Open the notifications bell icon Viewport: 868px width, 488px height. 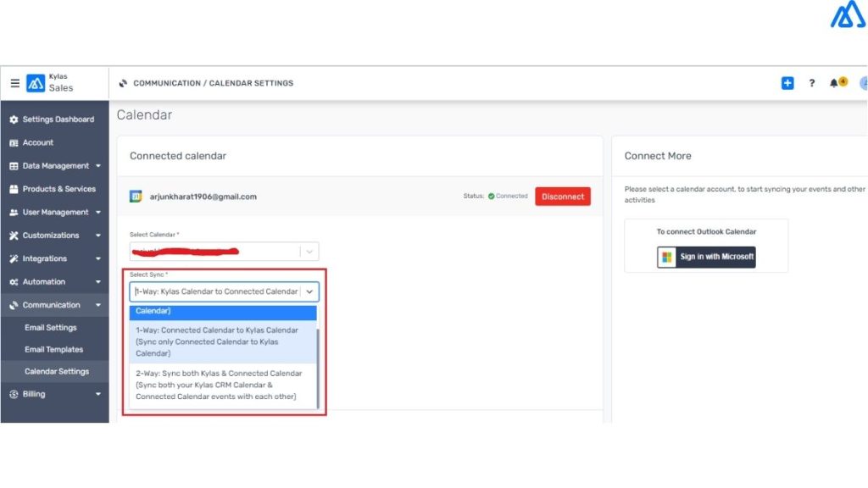(x=834, y=83)
